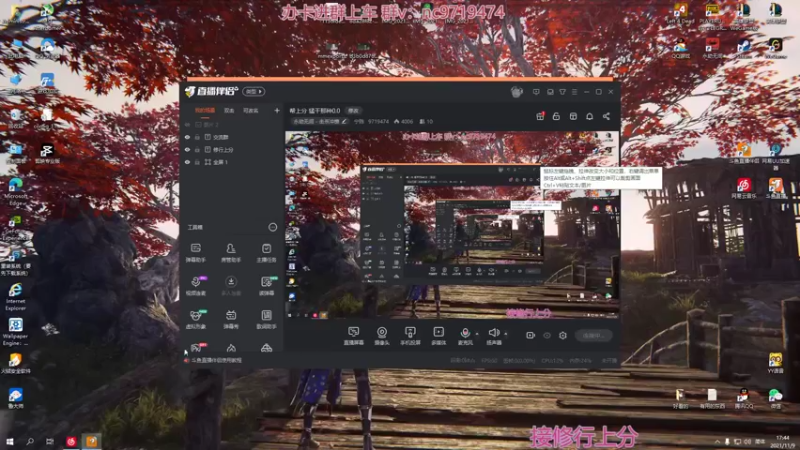Viewport: 800px width, 450px height.
Task: Open the 房管助手 tool
Action: (231, 253)
